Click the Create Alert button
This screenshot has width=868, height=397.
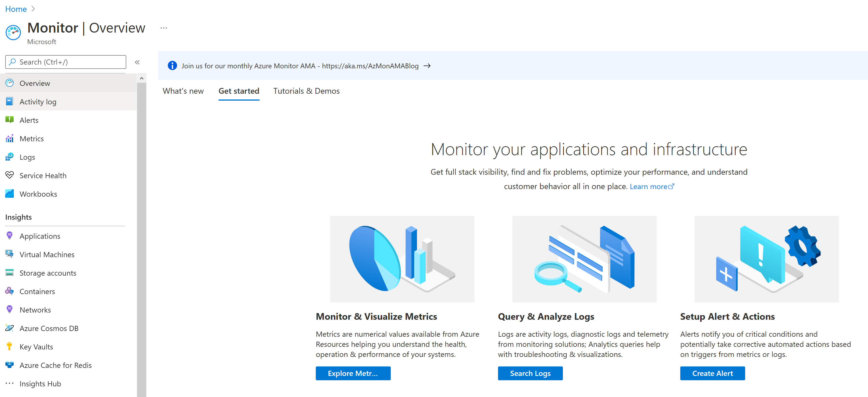(712, 373)
